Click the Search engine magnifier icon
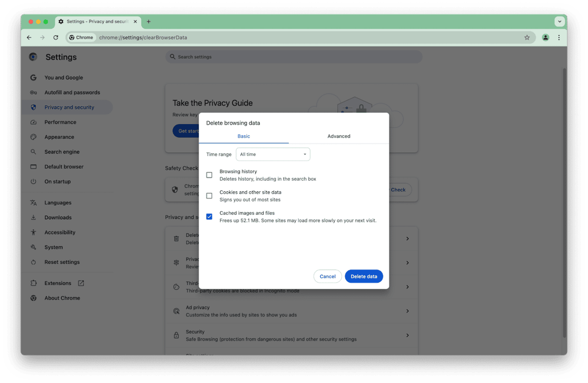 (x=33, y=152)
